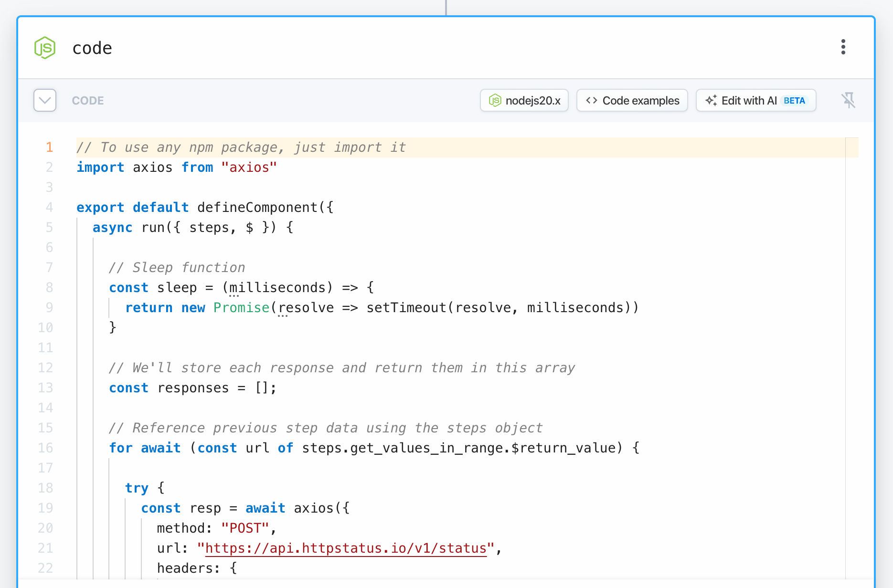The image size is (893, 588).
Task: Click the editor's vertical scrollbar track
Action: [852, 358]
